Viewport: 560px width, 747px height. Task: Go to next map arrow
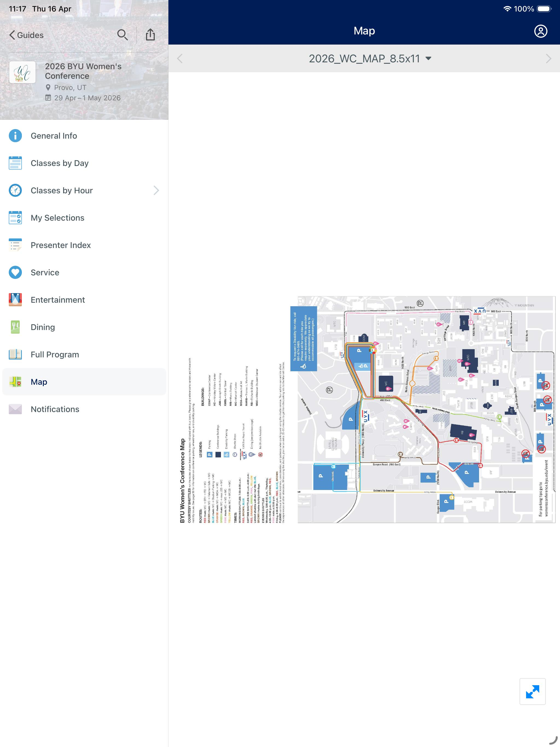(x=549, y=59)
